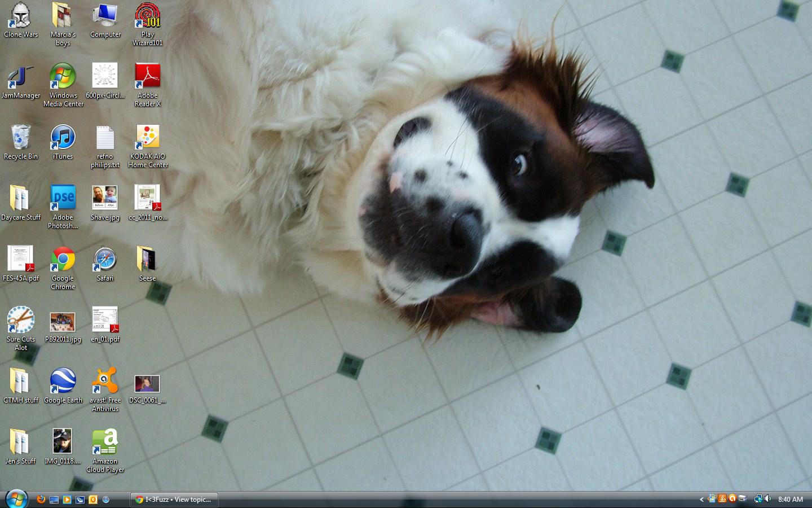This screenshot has height=508, width=812.
Task: Expand hidden system tray icons arrow
Action: [x=701, y=500]
